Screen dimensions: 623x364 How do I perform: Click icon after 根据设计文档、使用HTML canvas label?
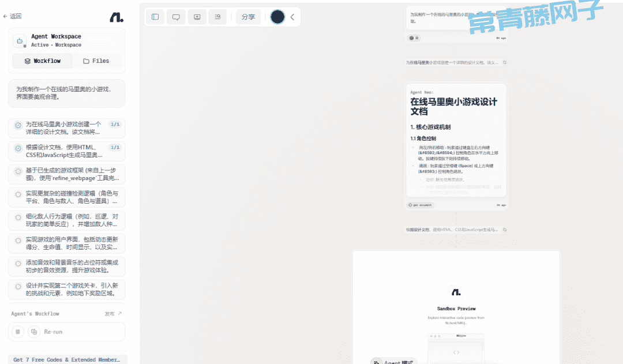(505, 230)
